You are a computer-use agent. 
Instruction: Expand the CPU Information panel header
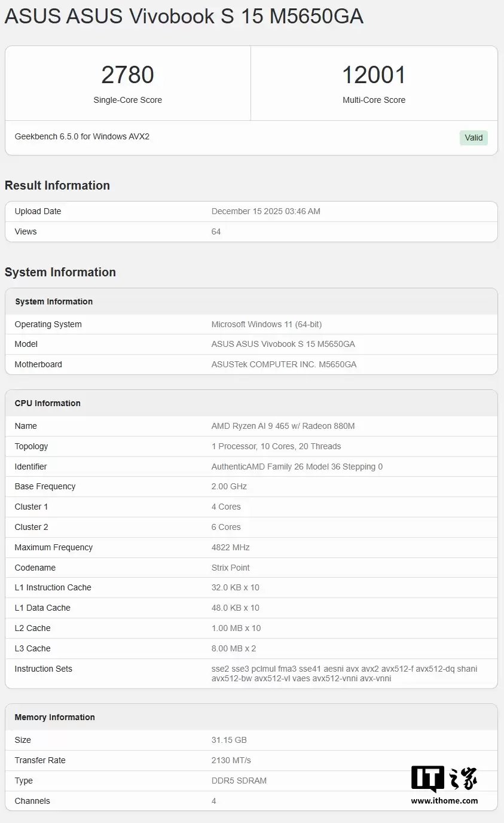[48, 403]
